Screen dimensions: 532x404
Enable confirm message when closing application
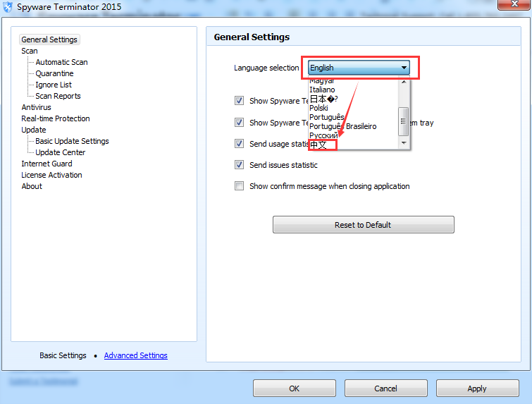(240, 186)
